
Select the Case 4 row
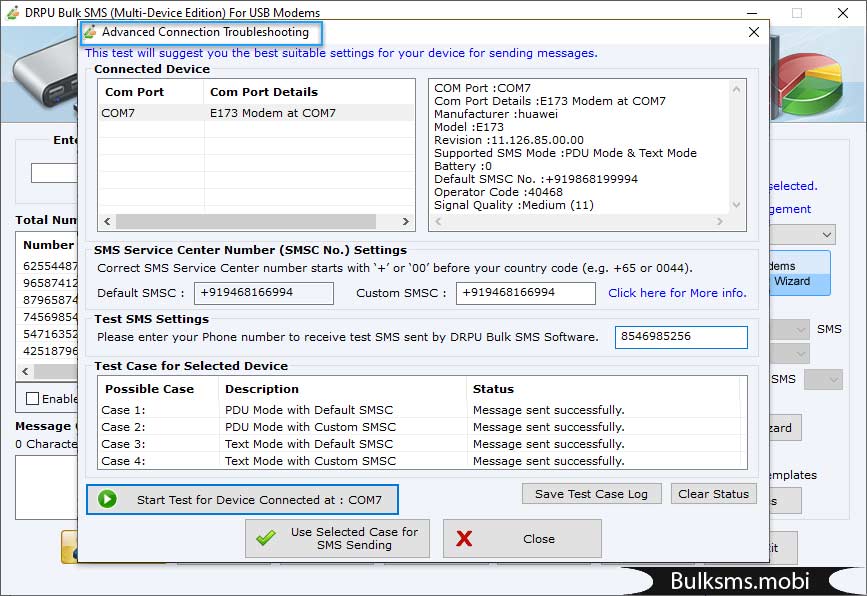tap(422, 461)
